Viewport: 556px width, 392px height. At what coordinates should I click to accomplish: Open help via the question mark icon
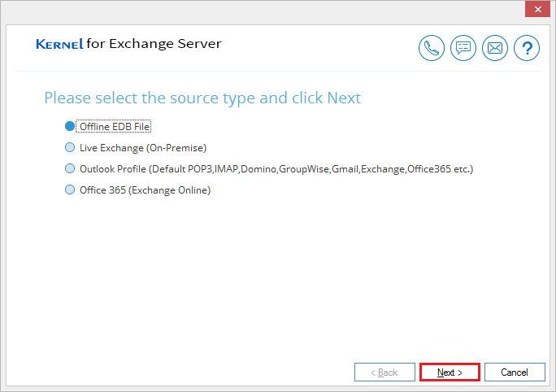[527, 48]
